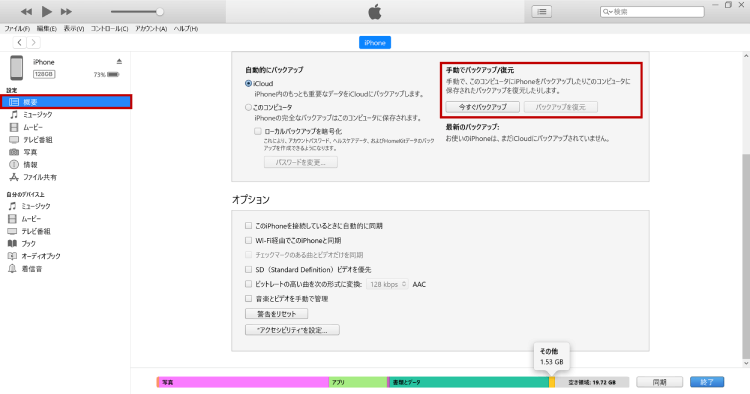Image resolution: width=750 pixels, height=394 pixels.
Task: Open the 表示(V) menu
Action: point(74,29)
